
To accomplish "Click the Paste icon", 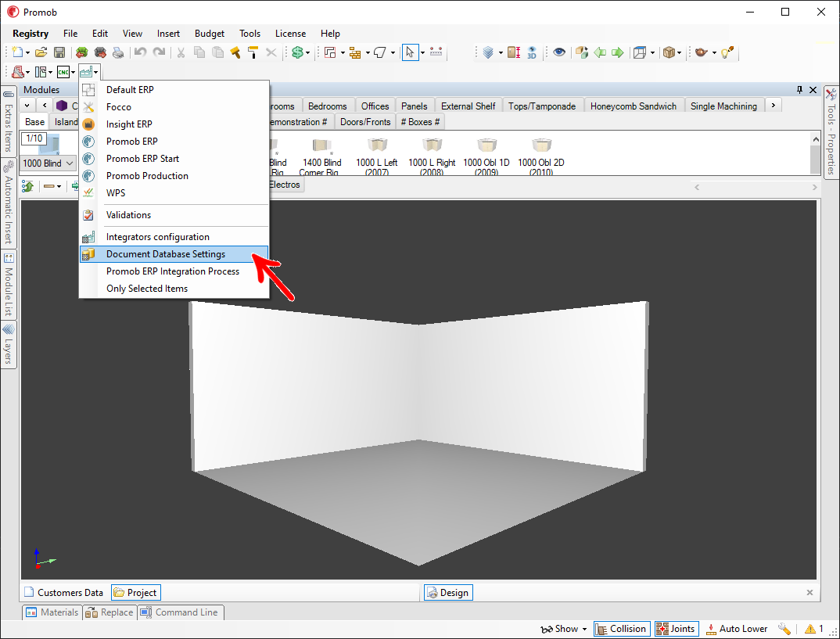I will [217, 52].
